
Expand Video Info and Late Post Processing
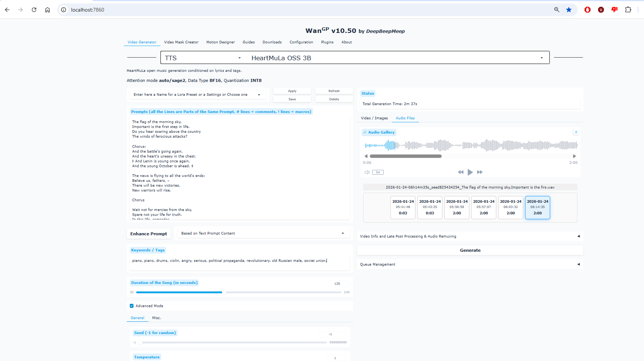[x=470, y=236]
